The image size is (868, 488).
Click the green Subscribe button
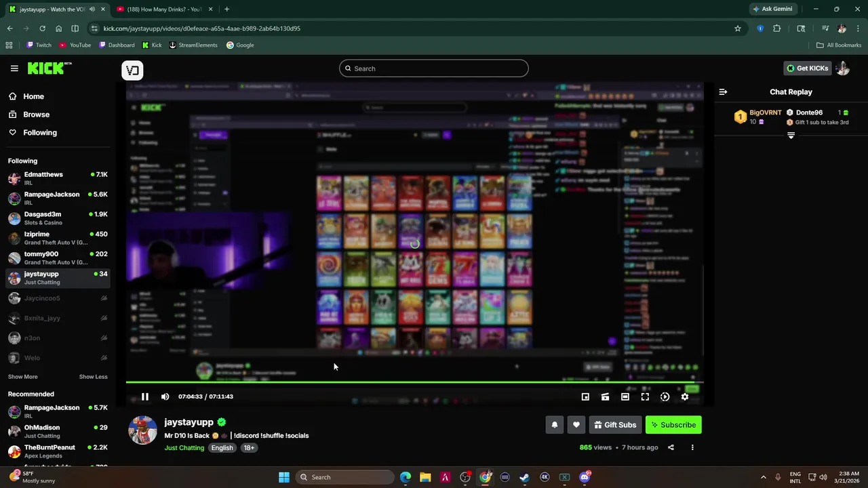(673, 425)
